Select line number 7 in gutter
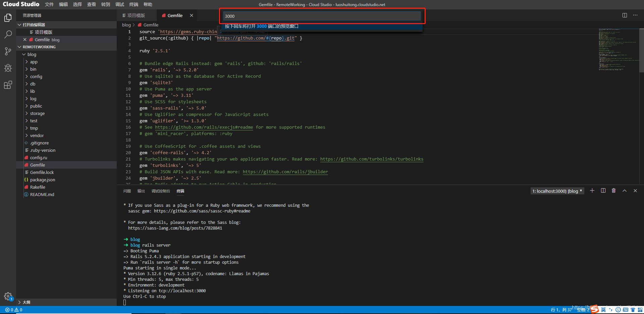 129,70
